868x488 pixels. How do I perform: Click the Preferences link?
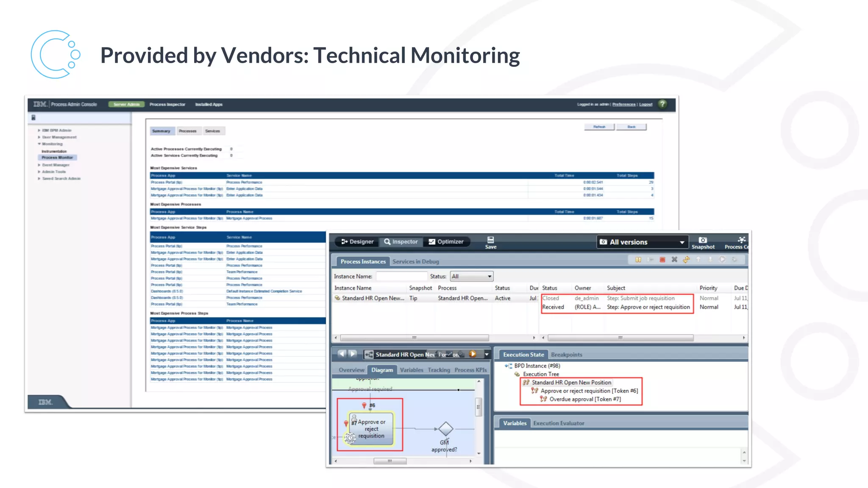pyautogui.click(x=623, y=104)
